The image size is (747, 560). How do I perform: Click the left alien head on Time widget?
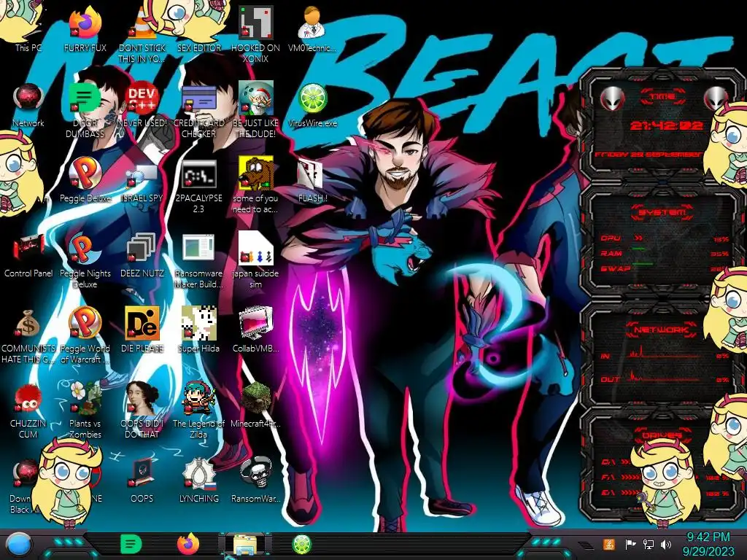[612, 98]
